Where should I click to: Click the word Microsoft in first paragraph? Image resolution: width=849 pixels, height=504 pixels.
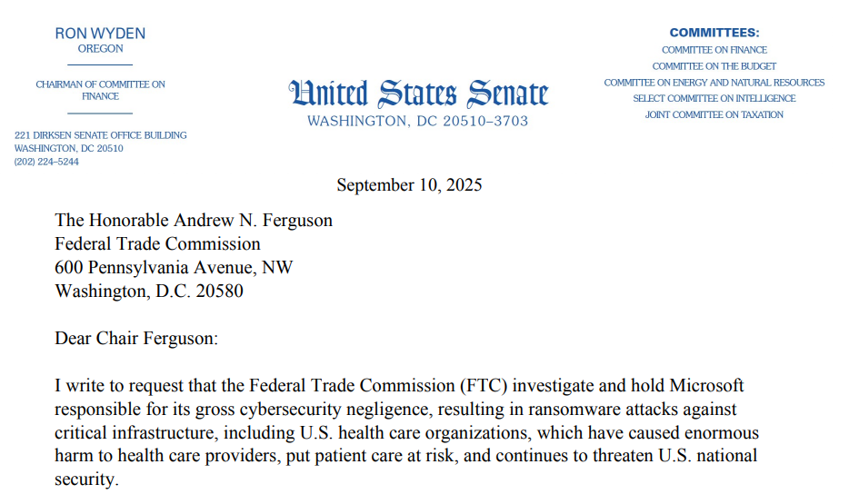click(706, 386)
